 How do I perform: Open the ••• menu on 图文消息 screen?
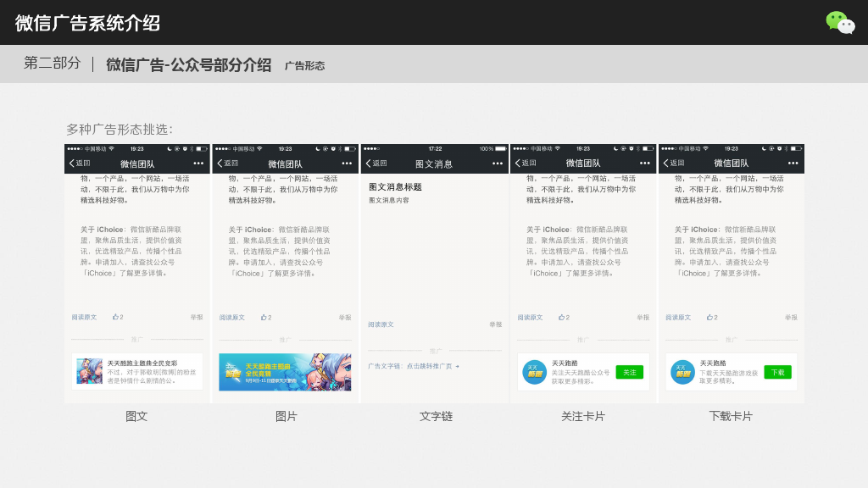pos(496,164)
